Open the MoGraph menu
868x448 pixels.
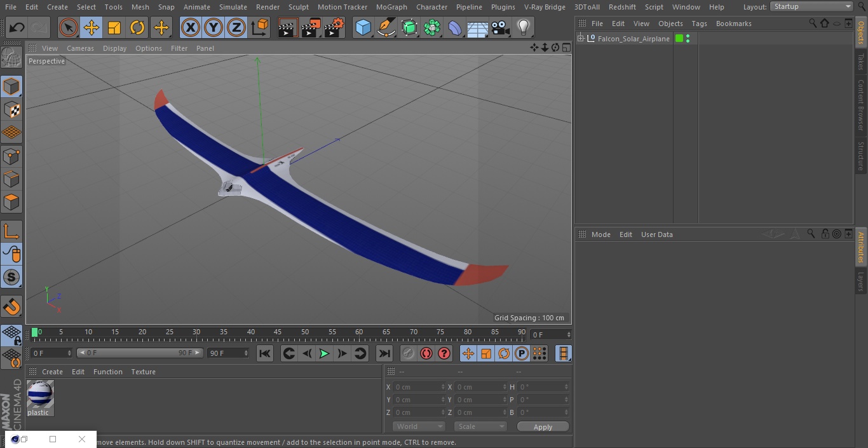pos(391,7)
